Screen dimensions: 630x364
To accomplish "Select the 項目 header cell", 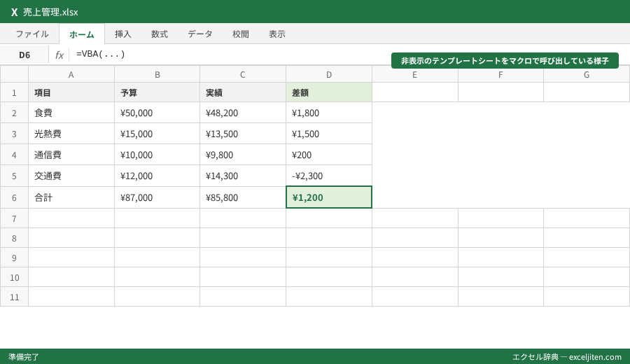I will 71,92.
